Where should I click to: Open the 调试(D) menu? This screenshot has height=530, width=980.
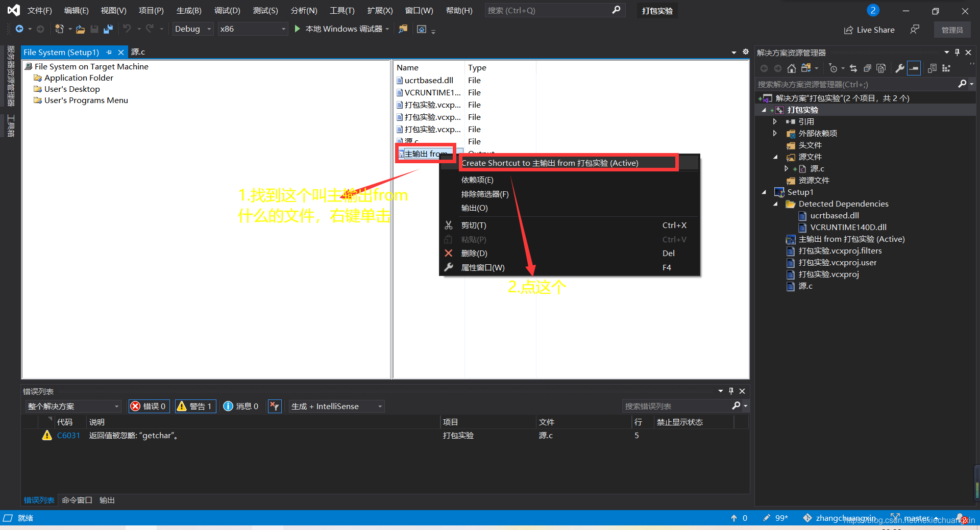click(227, 11)
